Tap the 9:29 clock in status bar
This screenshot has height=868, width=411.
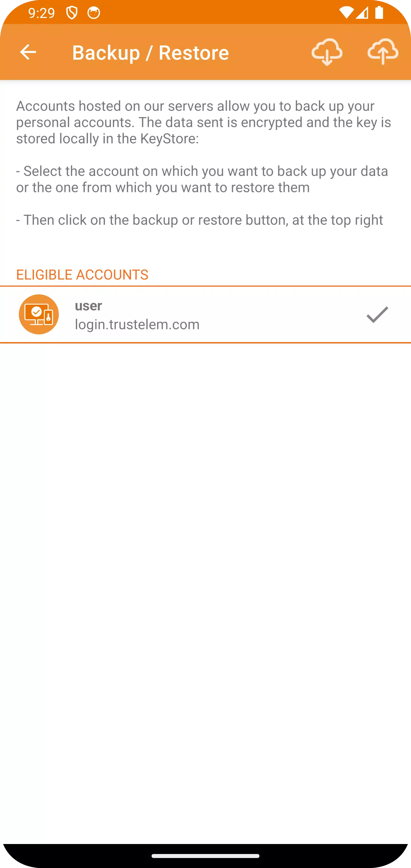[x=41, y=13]
